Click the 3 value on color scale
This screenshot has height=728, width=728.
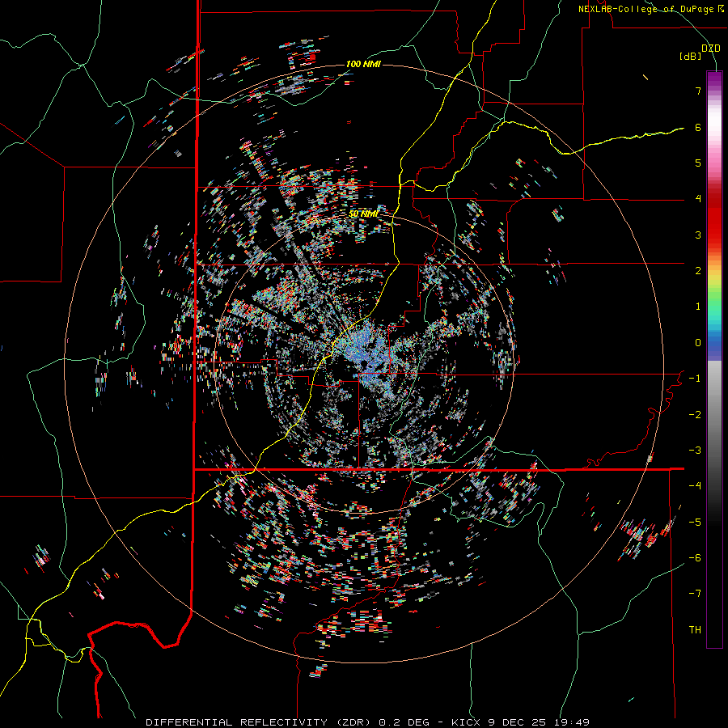(698, 235)
